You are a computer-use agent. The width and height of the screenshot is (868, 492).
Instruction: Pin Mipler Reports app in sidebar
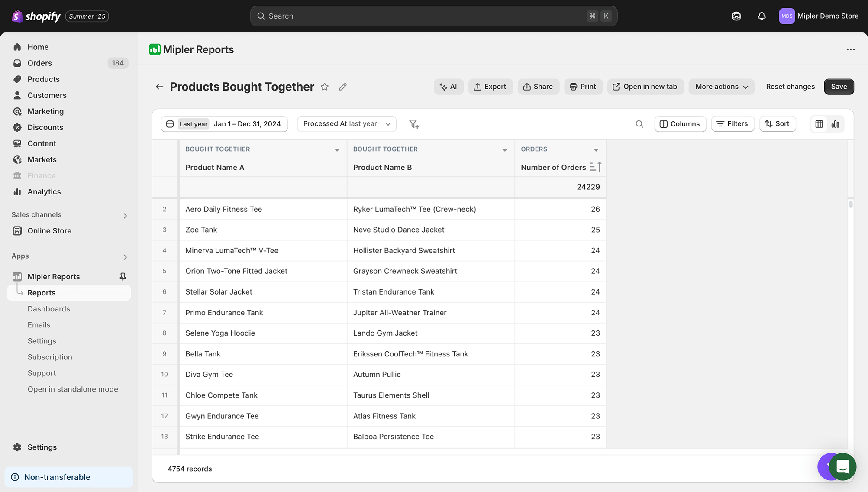pos(123,277)
